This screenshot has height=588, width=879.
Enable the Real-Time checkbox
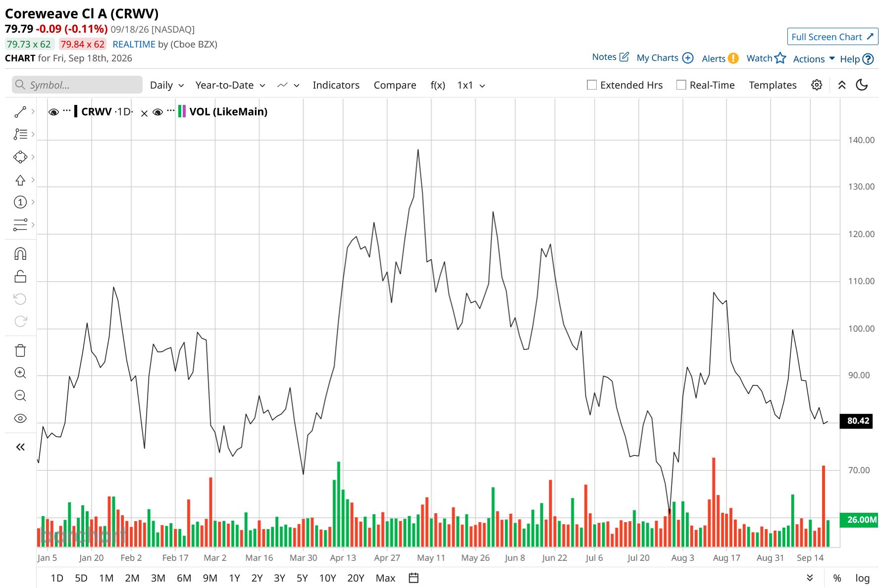tap(681, 85)
